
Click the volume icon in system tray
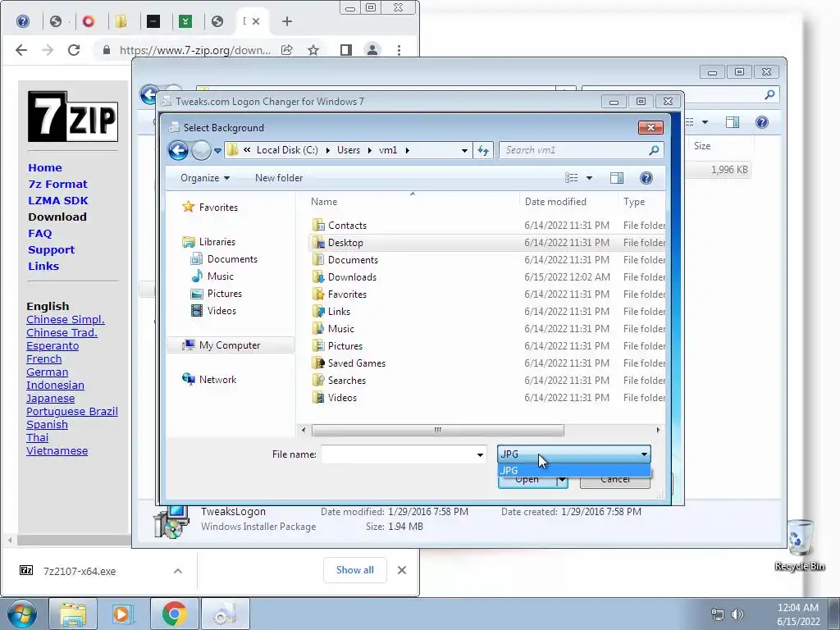click(737, 614)
